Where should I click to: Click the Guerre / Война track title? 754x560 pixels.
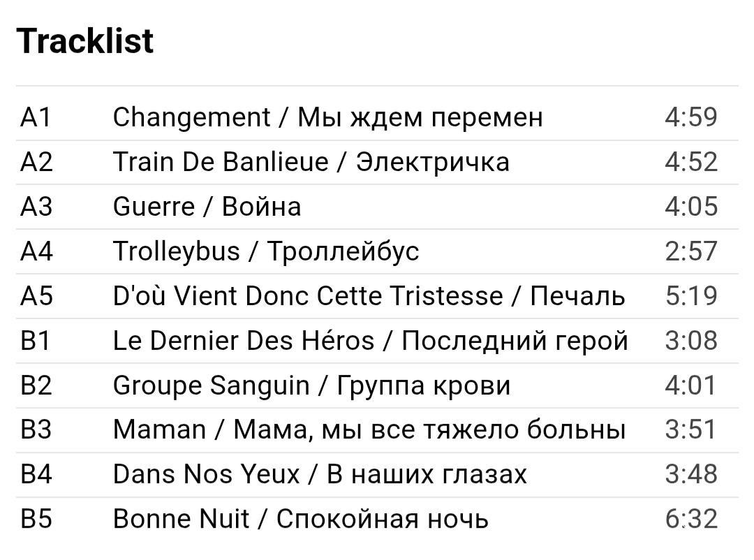coord(207,207)
